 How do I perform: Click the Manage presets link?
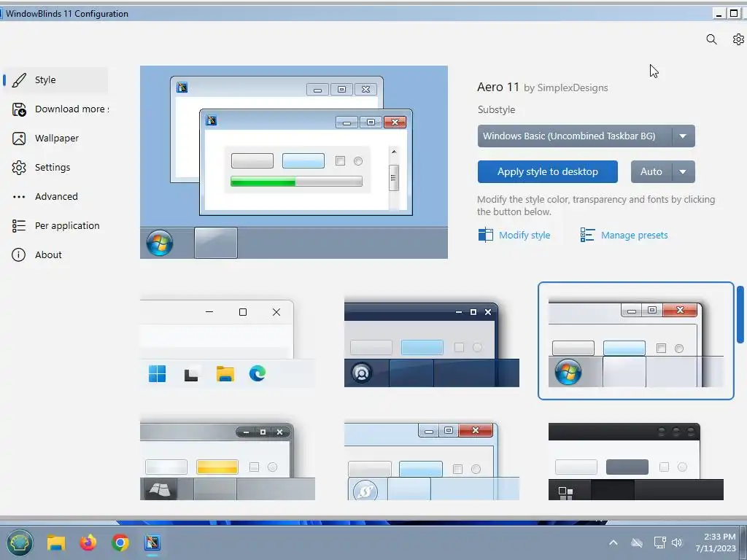(x=634, y=236)
